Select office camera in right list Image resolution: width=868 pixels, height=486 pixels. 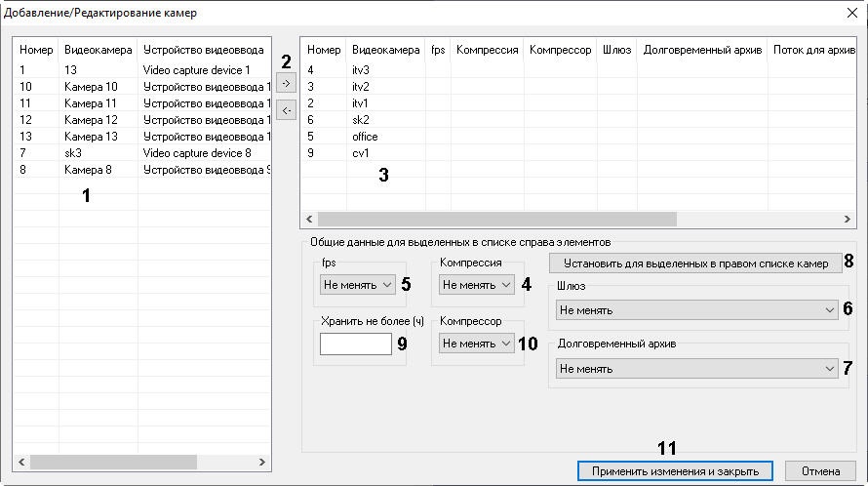pyautogui.click(x=365, y=137)
